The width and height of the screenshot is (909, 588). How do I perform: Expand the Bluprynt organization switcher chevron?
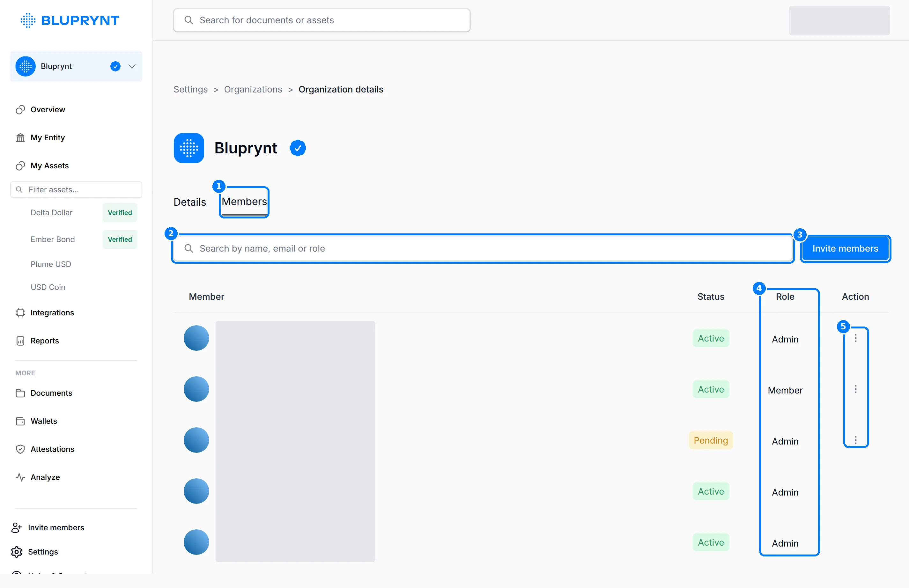click(132, 66)
